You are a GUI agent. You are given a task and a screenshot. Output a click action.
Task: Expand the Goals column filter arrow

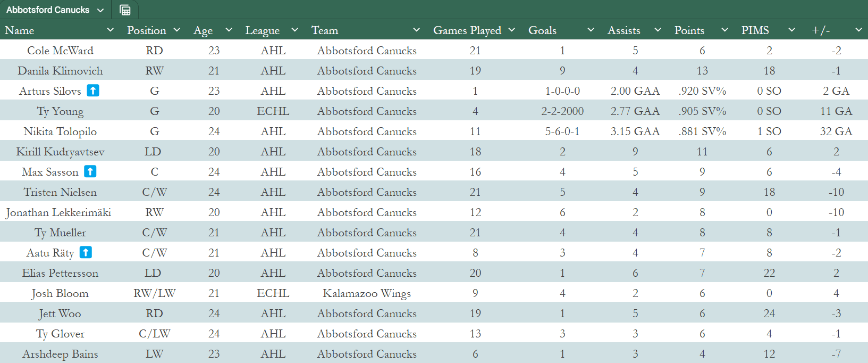point(591,30)
